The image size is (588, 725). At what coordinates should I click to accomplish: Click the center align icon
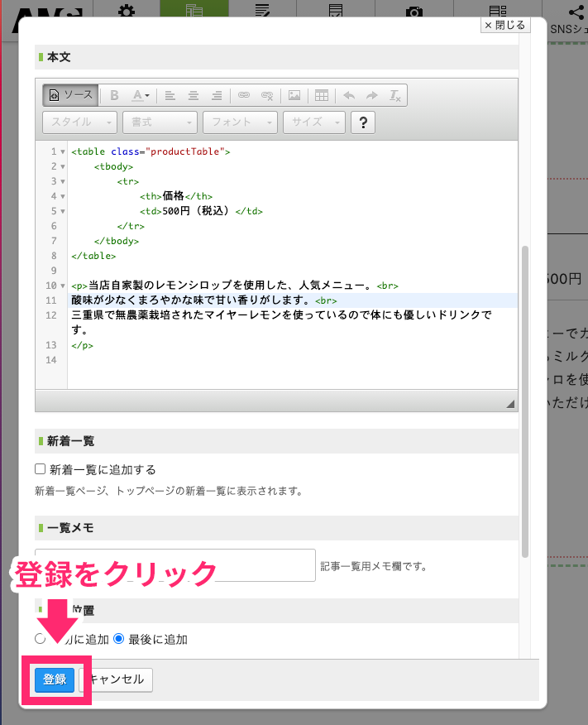[194, 95]
